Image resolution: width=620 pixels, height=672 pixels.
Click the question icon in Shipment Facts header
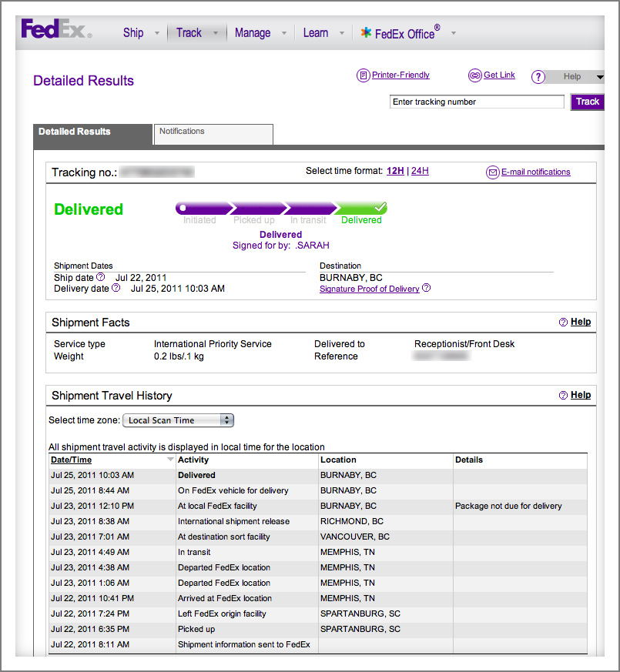pyautogui.click(x=563, y=323)
